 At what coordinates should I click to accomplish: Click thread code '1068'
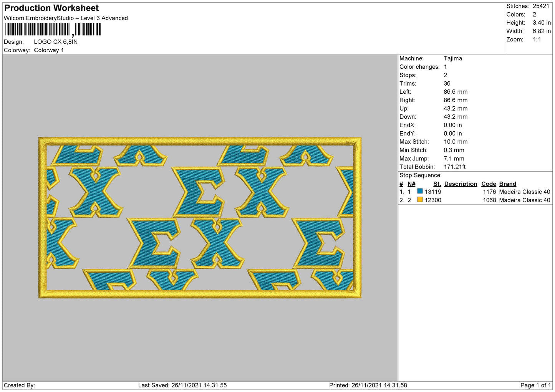coord(490,200)
